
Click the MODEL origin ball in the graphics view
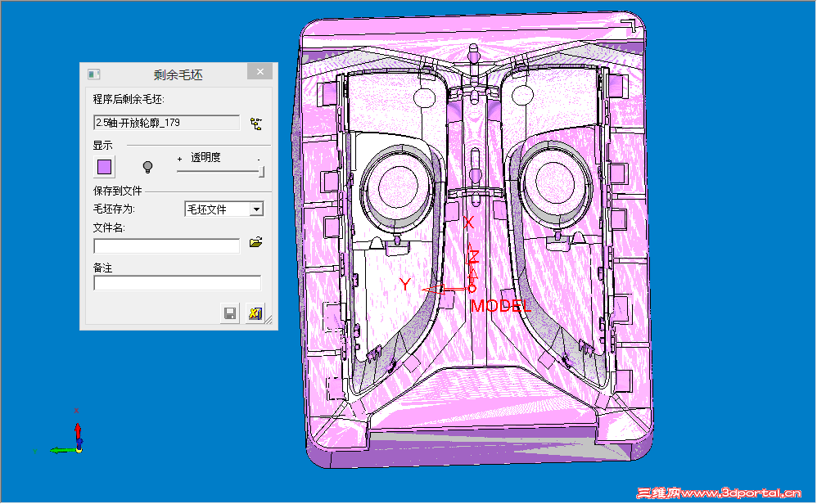(x=472, y=288)
